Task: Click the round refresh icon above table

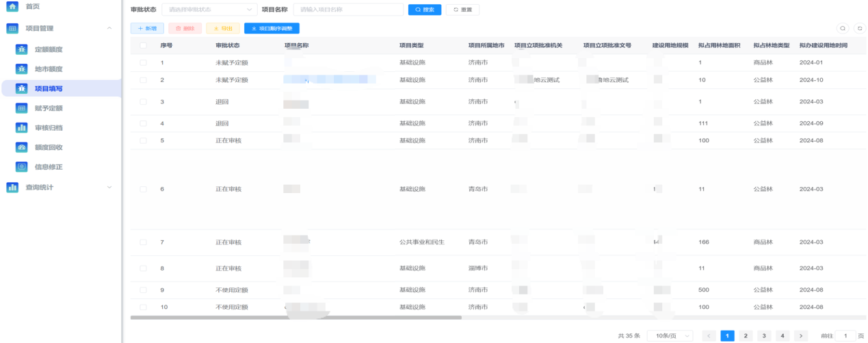Action: coord(860,29)
